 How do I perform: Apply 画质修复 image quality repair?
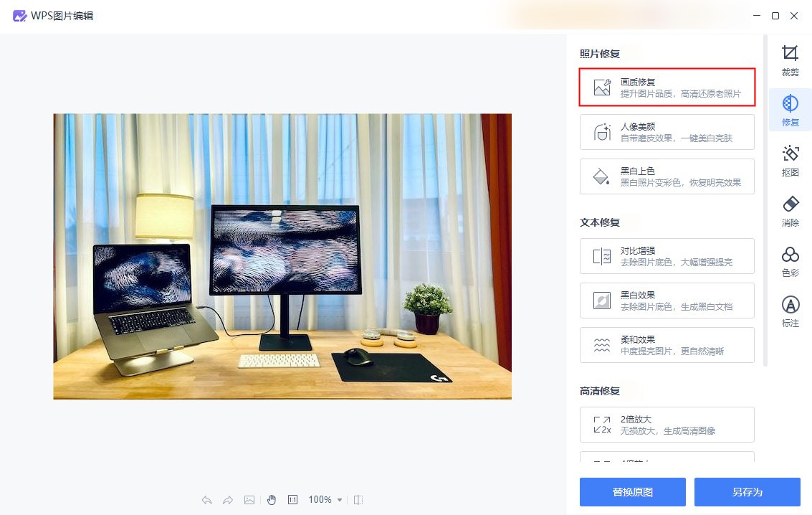coord(667,87)
